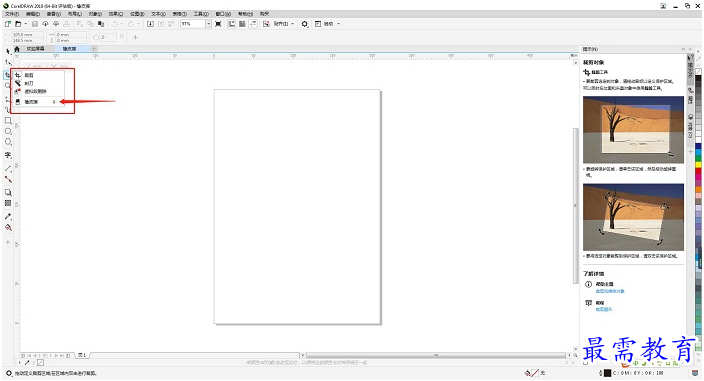Open the help topic link in Hints
Image resolution: width=704 pixels, height=381 pixels.
click(610, 291)
